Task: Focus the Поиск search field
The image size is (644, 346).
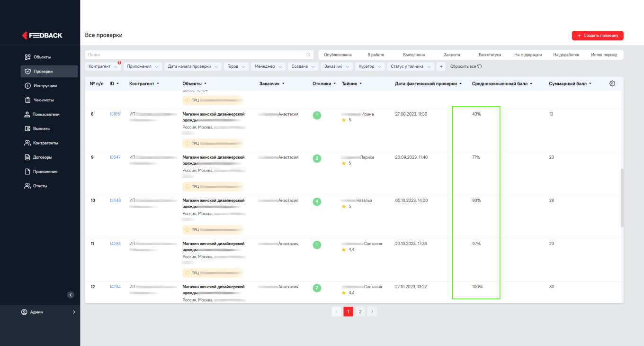Action: pos(199,55)
